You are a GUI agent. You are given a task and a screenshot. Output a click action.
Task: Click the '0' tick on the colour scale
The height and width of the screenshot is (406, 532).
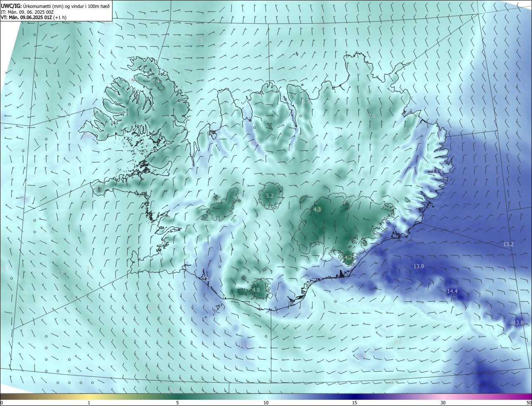click(2, 403)
